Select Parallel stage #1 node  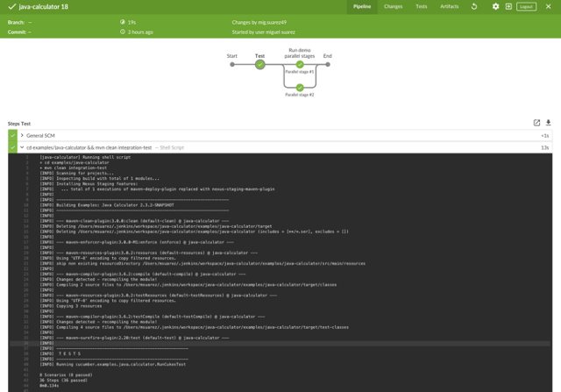(300, 64)
